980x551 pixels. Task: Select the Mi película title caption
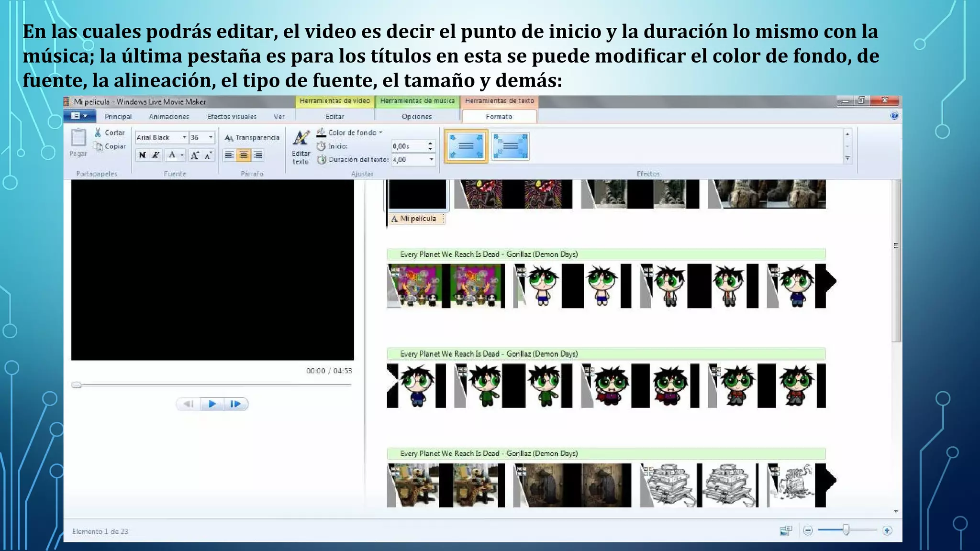pyautogui.click(x=416, y=219)
